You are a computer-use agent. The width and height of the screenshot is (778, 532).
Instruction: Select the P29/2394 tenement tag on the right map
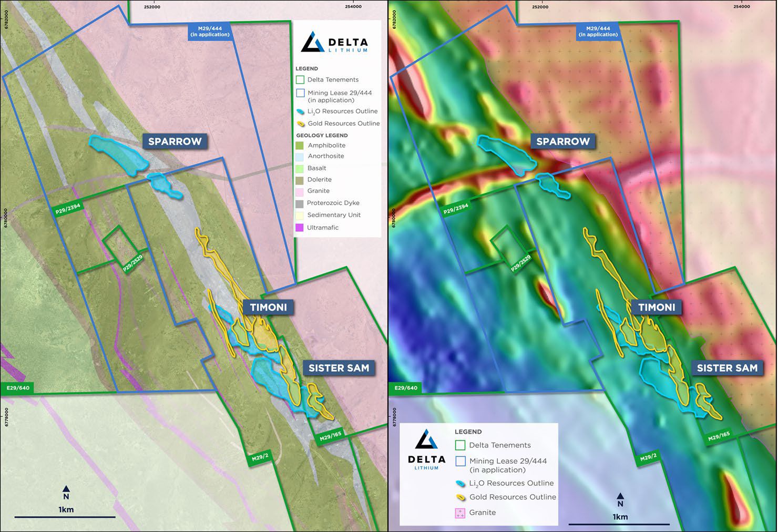pyautogui.click(x=455, y=209)
